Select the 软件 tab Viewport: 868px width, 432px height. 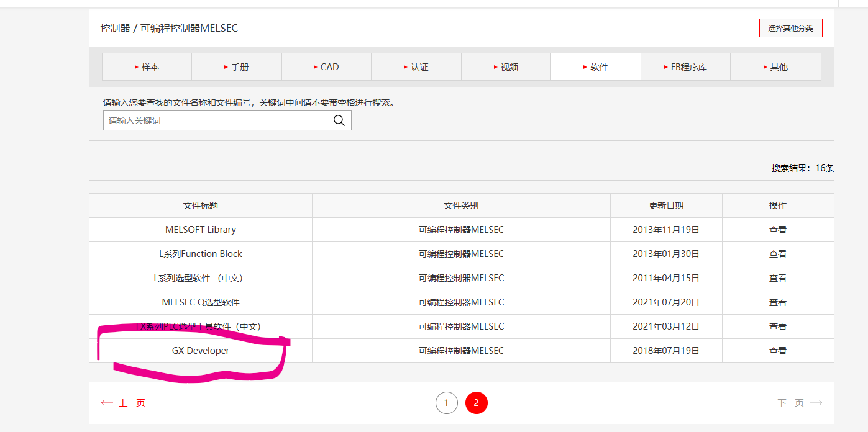click(x=595, y=67)
